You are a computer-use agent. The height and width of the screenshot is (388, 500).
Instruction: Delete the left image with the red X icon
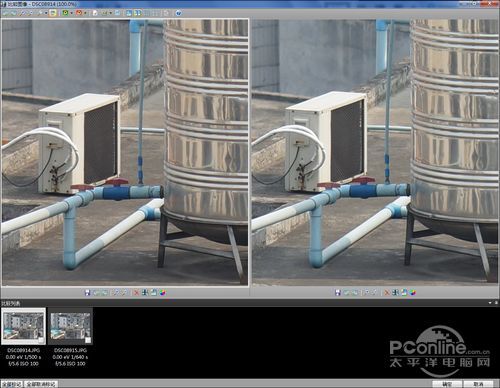[x=136, y=293]
